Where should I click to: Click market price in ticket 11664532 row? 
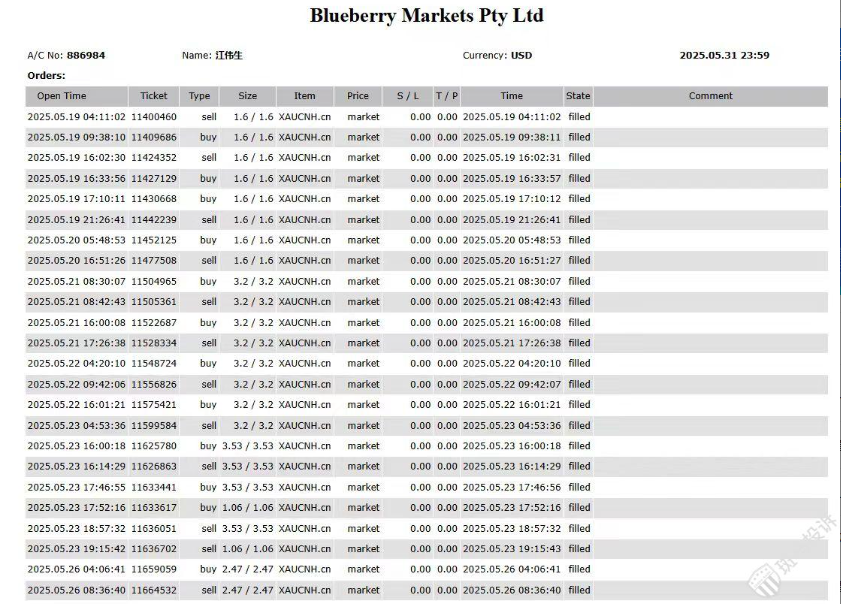[x=363, y=591]
